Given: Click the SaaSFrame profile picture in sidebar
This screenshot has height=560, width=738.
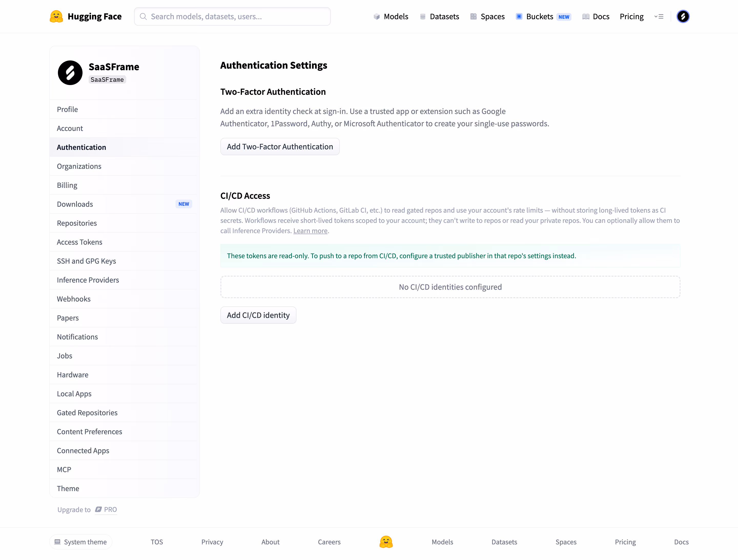Looking at the screenshot, I should [x=70, y=73].
